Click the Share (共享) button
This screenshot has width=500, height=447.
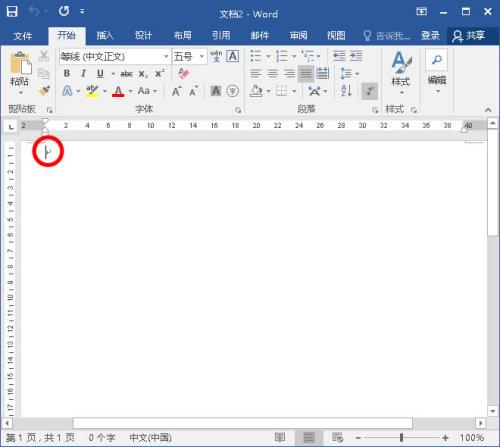(x=469, y=35)
